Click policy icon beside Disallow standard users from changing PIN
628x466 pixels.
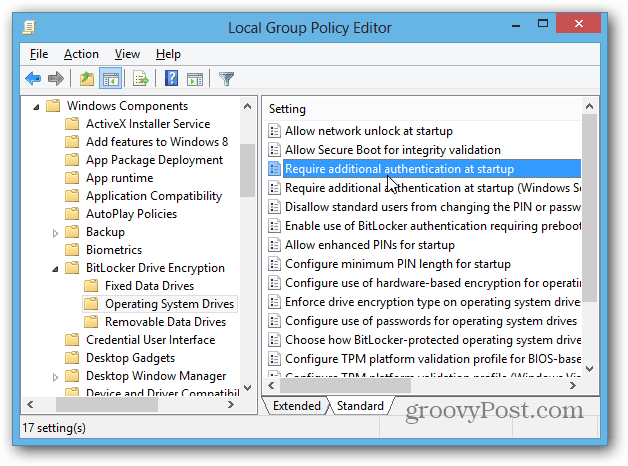pos(274,207)
